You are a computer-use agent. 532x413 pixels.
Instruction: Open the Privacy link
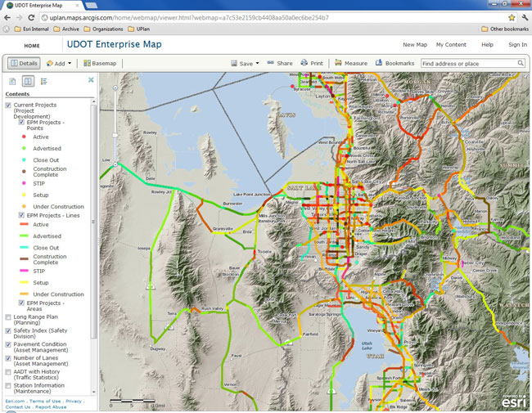74,401
